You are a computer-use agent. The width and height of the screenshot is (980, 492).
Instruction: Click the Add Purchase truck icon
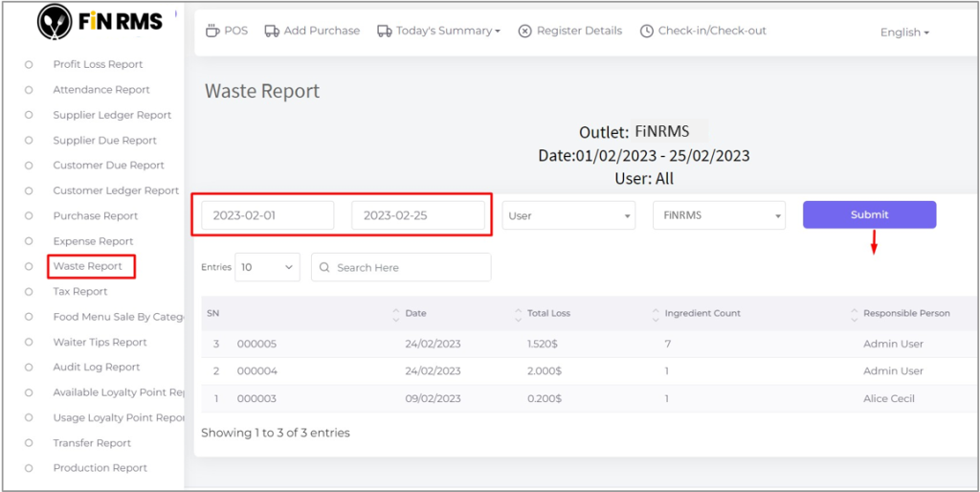click(x=272, y=31)
